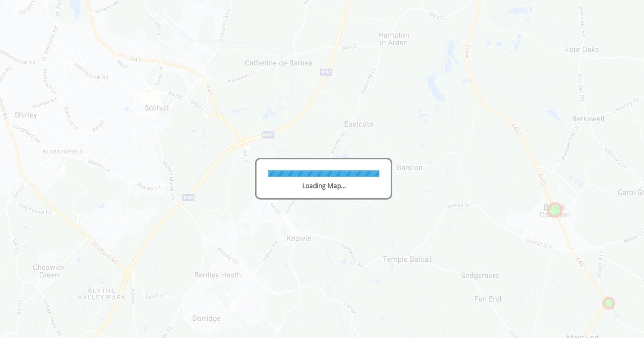Click the Blythe Valley Park label
644x338 pixels.
pos(102,293)
